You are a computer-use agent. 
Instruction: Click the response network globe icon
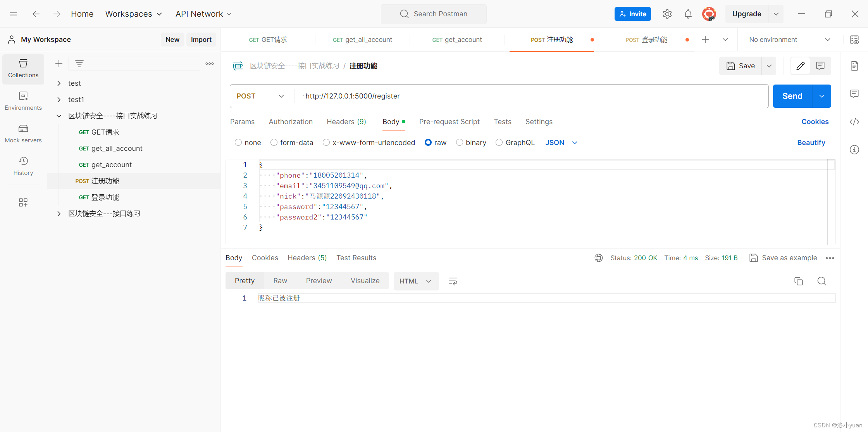[599, 258]
